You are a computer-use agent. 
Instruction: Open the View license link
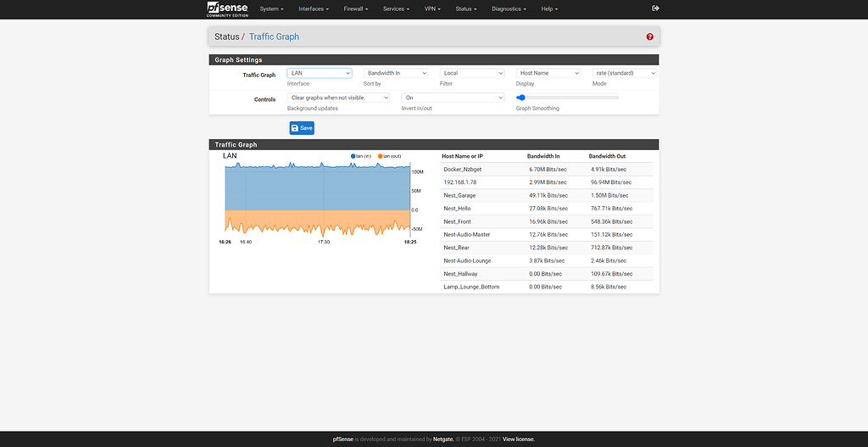[519, 439]
